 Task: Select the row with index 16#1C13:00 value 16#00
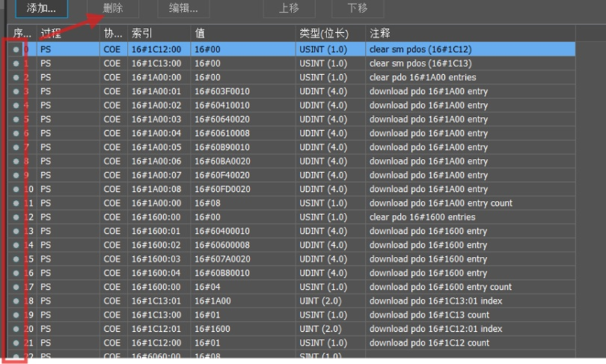point(156,64)
